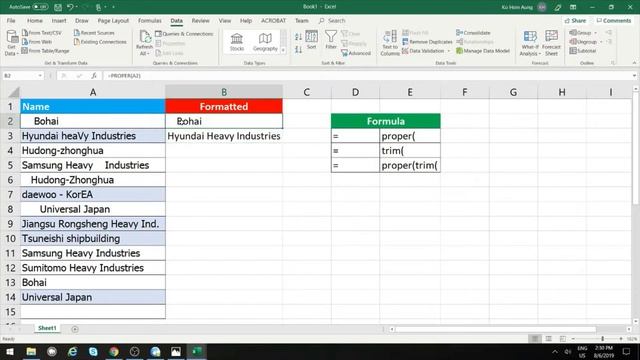Open Chrome from the taskbar

click(x=114, y=351)
